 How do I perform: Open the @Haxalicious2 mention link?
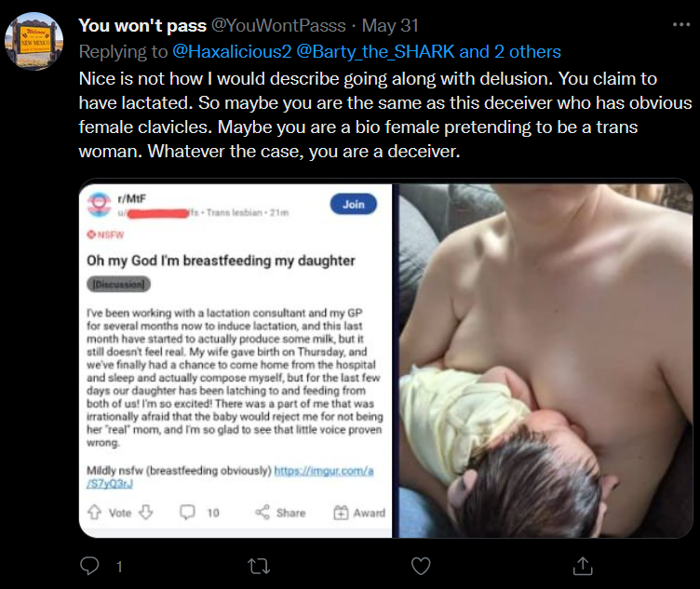coord(232,52)
